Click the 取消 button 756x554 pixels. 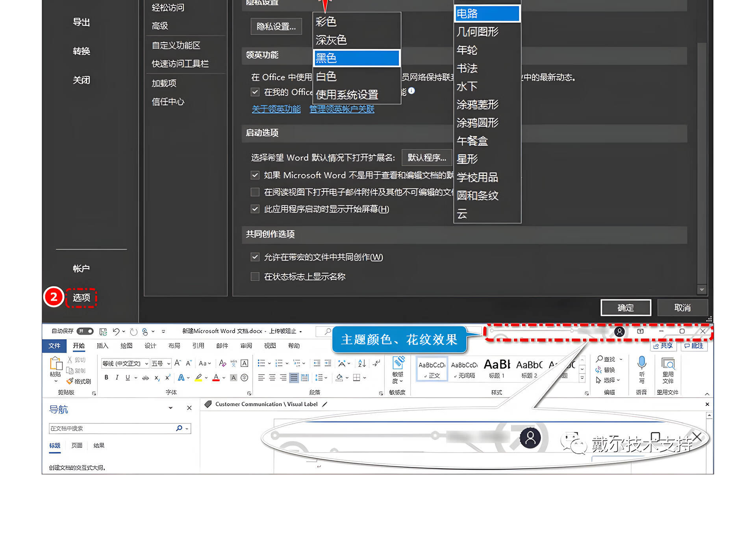pyautogui.click(x=683, y=308)
